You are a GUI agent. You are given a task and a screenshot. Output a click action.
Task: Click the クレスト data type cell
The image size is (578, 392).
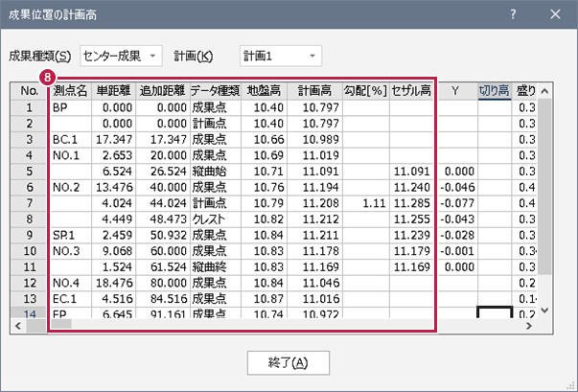[215, 219]
